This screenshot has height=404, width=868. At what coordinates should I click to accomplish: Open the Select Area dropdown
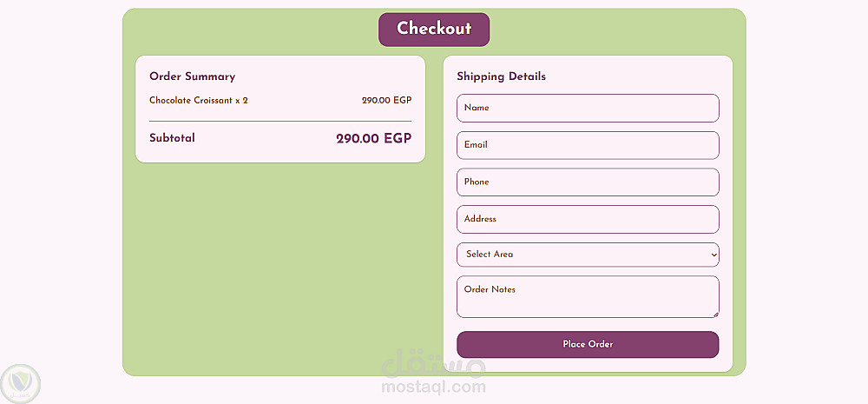point(587,255)
